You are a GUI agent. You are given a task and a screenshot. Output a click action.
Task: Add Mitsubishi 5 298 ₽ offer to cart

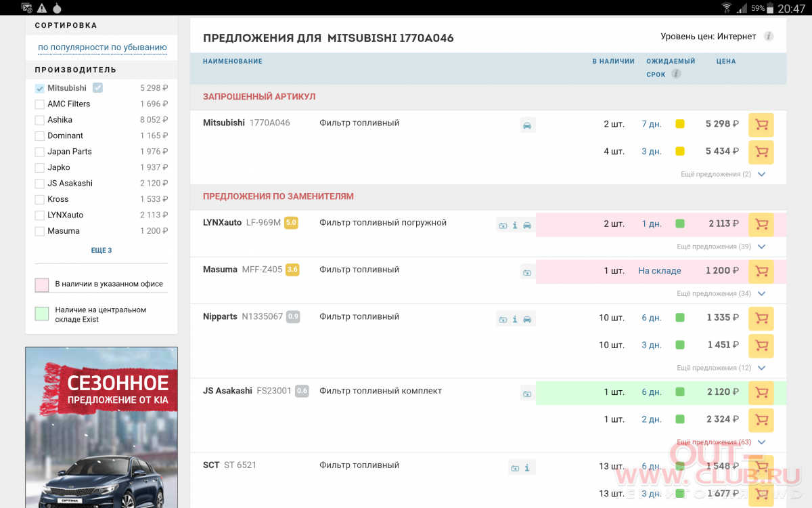coord(761,125)
